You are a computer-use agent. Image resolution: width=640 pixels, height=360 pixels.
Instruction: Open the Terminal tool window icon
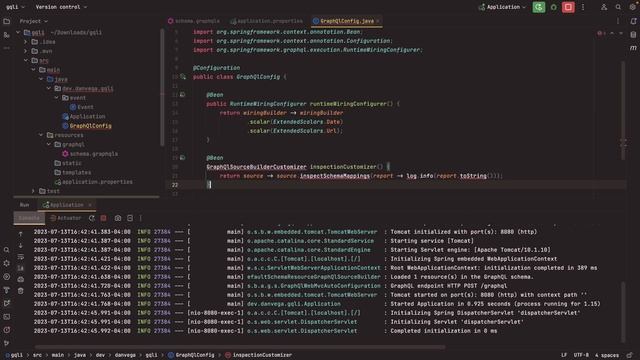tap(7, 317)
